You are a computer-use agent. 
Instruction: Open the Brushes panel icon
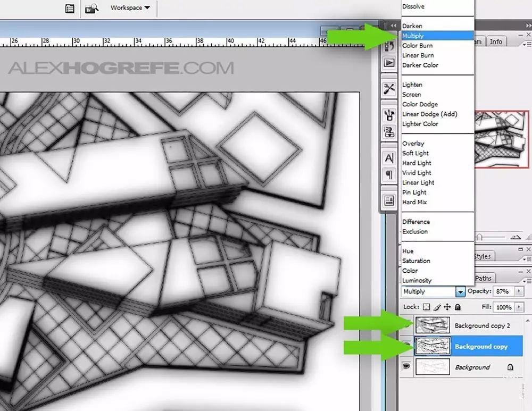pyautogui.click(x=389, y=115)
